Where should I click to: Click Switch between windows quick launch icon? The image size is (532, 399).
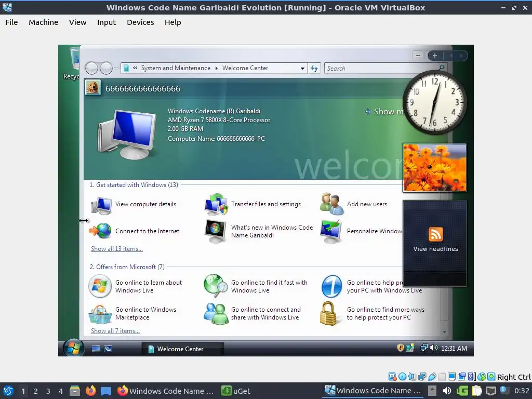click(108, 349)
